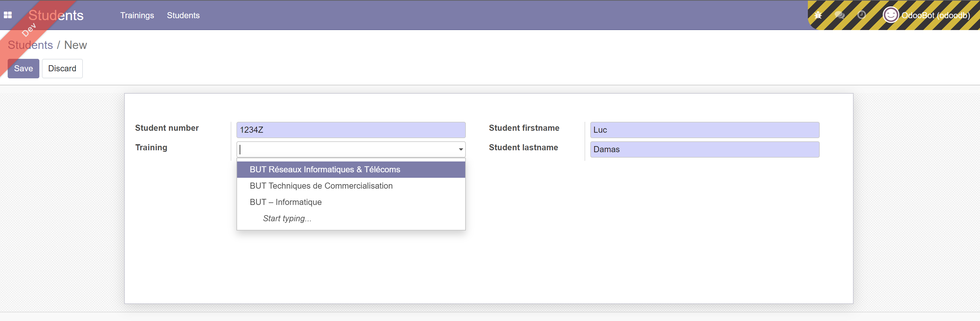Open the apps grid home menu

pos(8,15)
